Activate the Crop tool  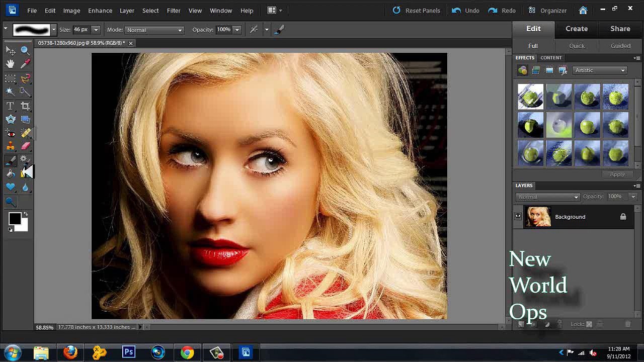click(x=25, y=106)
